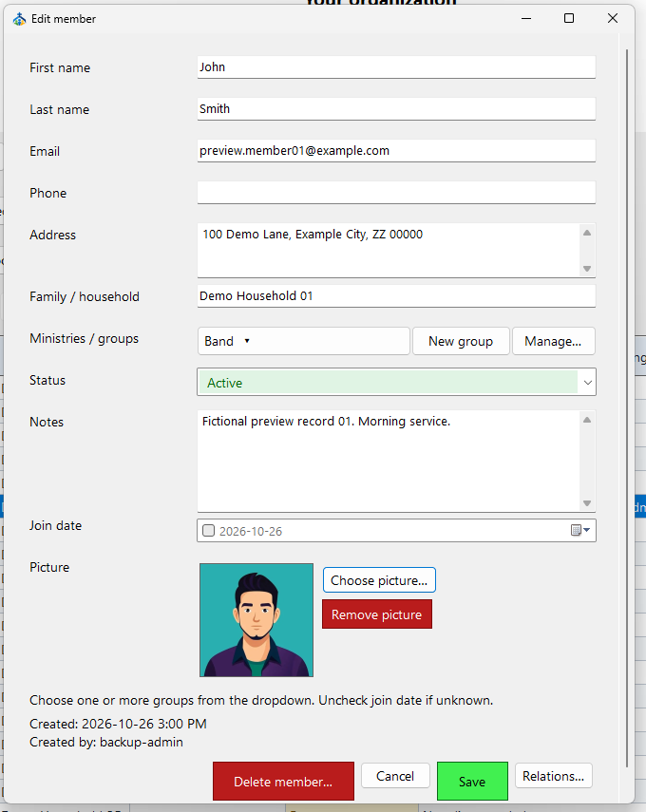Open the Band ministries dropdown
Viewport: 646px width, 812px height.
pyautogui.click(x=304, y=341)
